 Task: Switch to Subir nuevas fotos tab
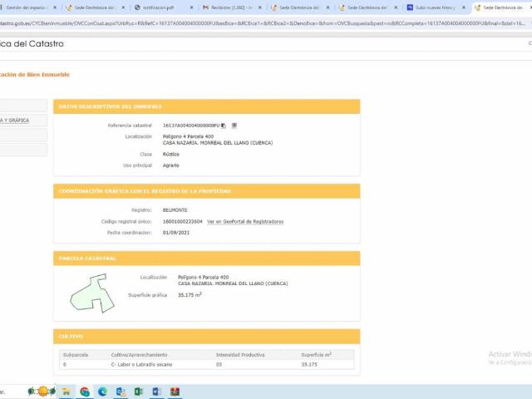(433, 7)
